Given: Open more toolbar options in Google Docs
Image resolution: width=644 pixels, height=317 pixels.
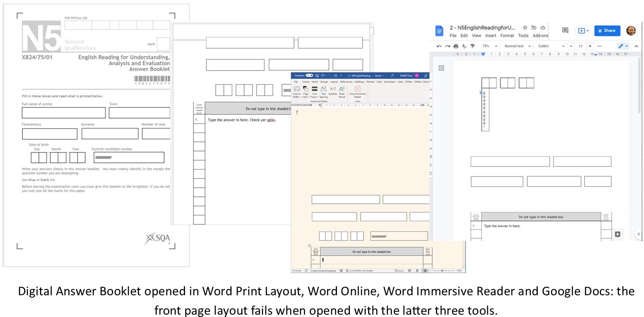Looking at the screenshot, I should (600, 46).
